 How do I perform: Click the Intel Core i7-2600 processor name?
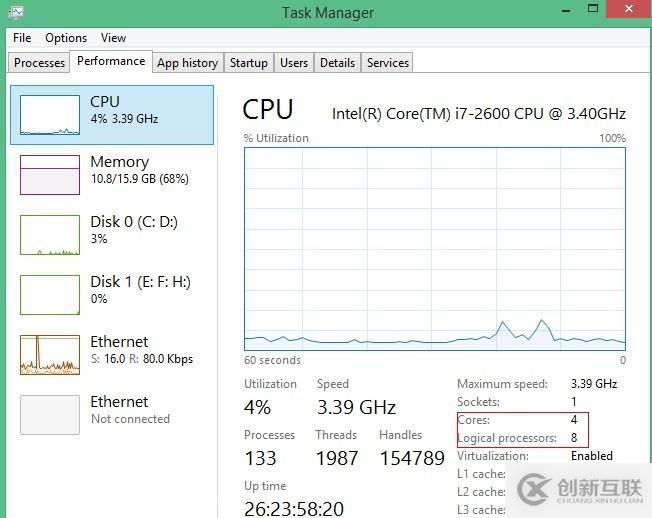tap(479, 114)
